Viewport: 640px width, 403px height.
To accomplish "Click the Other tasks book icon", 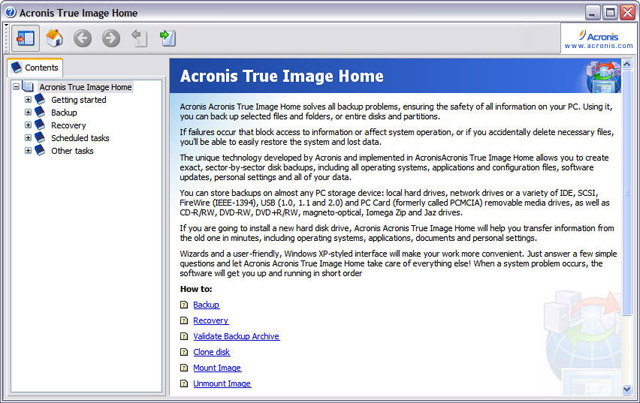I will click(x=40, y=150).
